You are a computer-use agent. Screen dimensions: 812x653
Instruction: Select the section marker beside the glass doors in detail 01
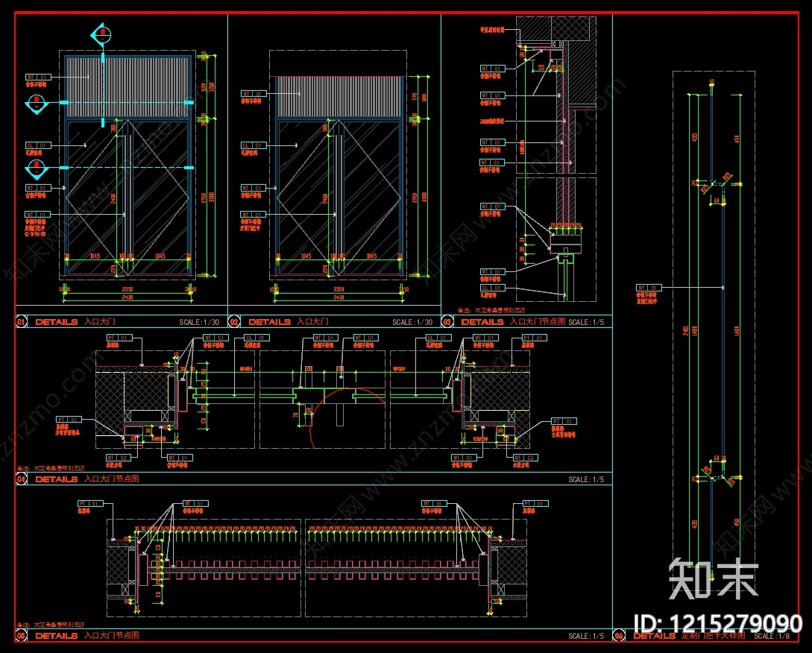pos(37,168)
